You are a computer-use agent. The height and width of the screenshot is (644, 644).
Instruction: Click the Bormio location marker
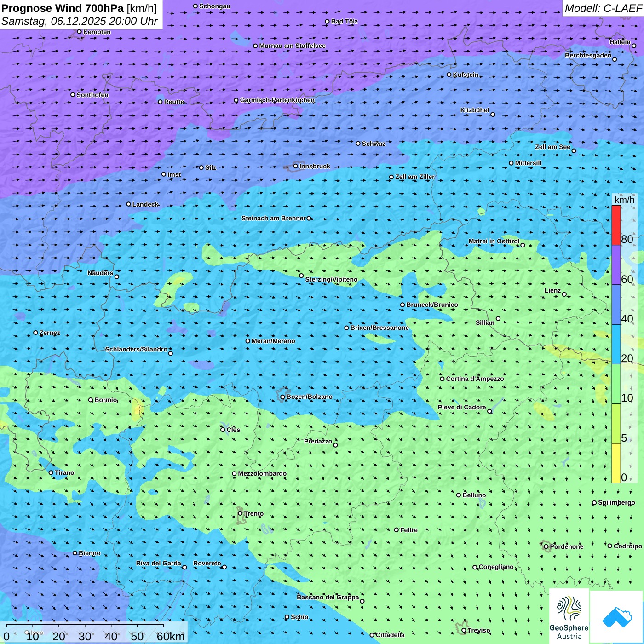tap(91, 400)
